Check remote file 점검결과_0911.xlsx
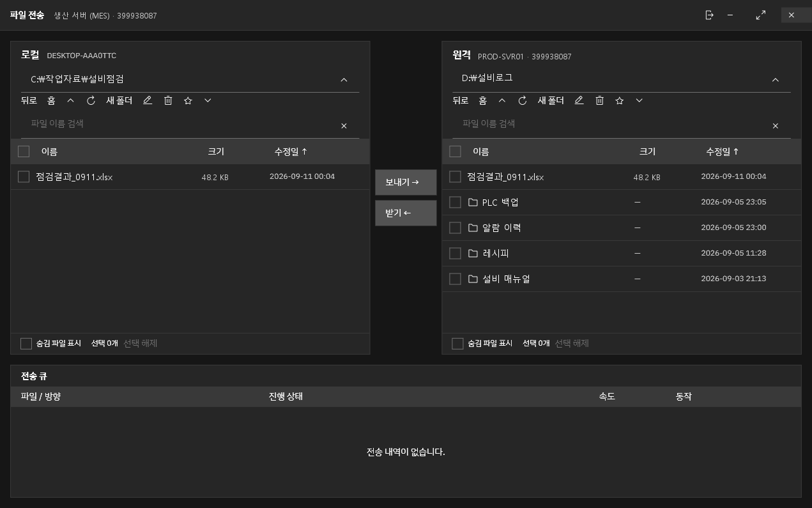The height and width of the screenshot is (508, 812). pyautogui.click(x=455, y=176)
